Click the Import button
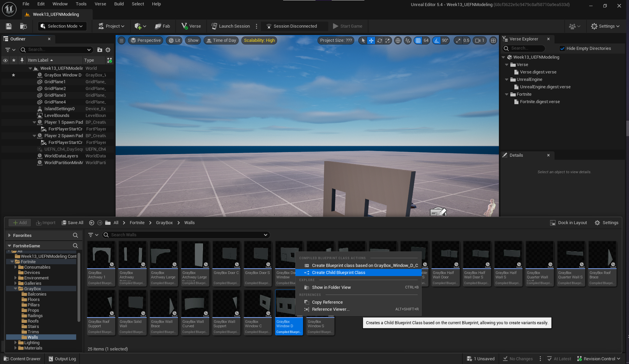 click(46, 223)
